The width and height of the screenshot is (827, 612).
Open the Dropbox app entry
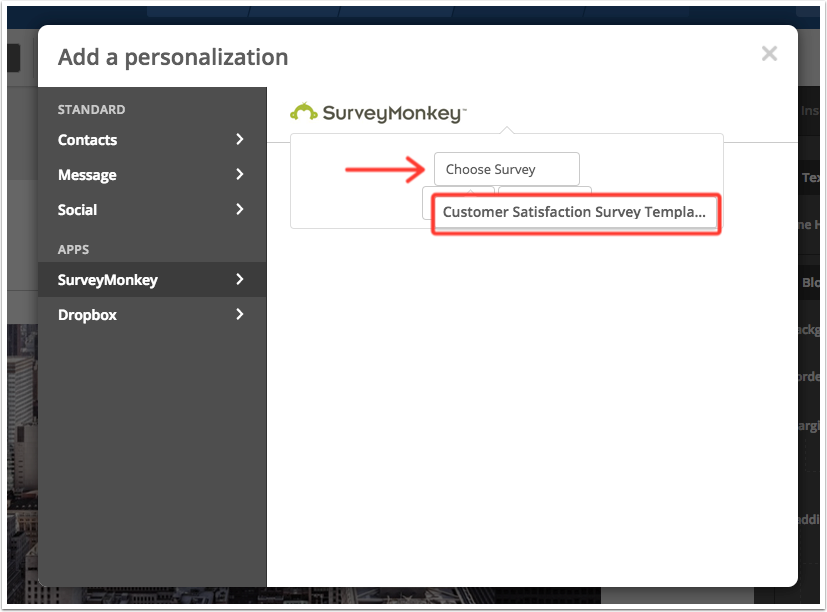(x=152, y=314)
